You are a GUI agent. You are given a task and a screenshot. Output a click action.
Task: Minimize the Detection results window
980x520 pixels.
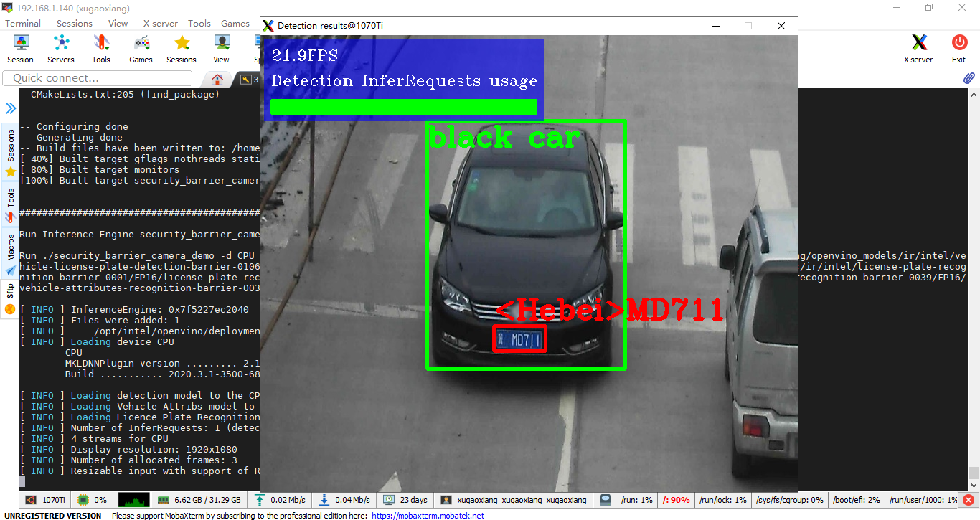(715, 26)
